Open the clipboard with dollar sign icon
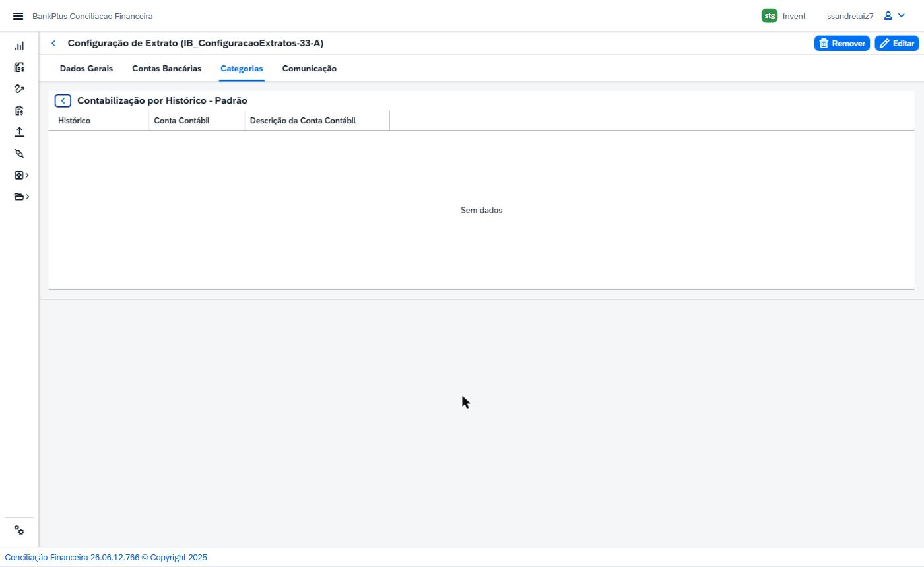 coord(19,110)
